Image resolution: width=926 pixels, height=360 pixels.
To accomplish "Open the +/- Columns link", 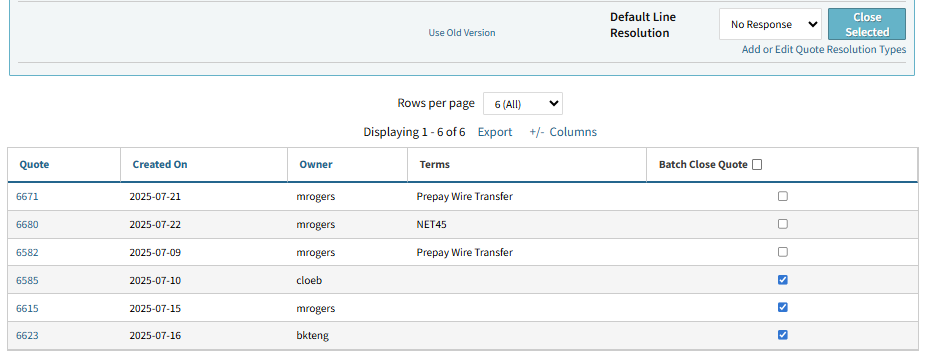I will tap(563, 132).
